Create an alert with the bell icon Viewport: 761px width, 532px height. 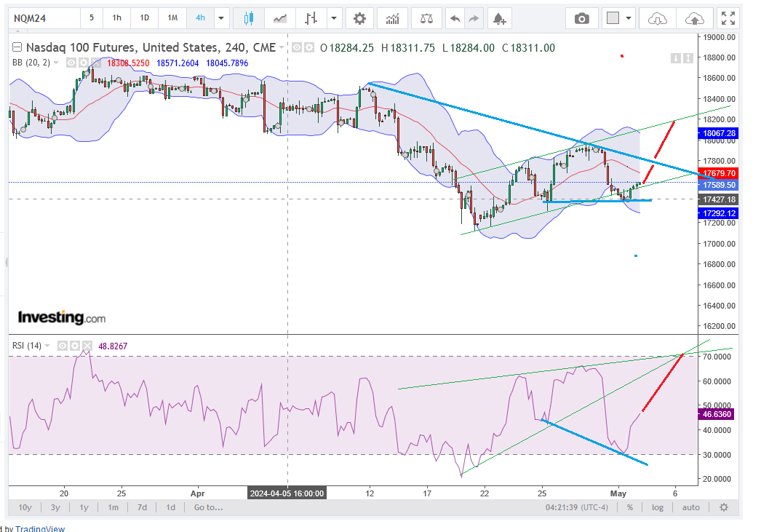click(x=498, y=17)
